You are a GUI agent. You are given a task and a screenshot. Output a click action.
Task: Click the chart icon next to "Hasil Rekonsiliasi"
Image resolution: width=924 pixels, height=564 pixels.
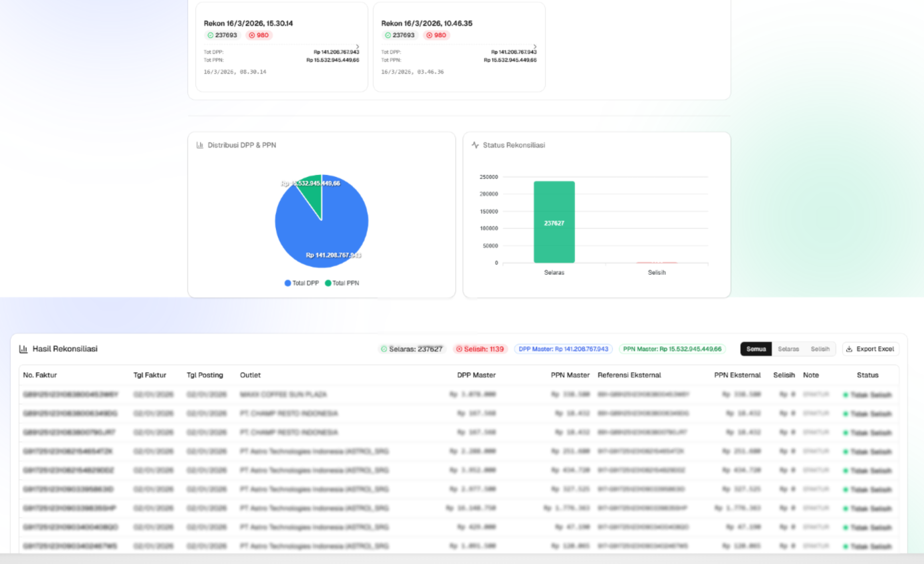point(24,349)
